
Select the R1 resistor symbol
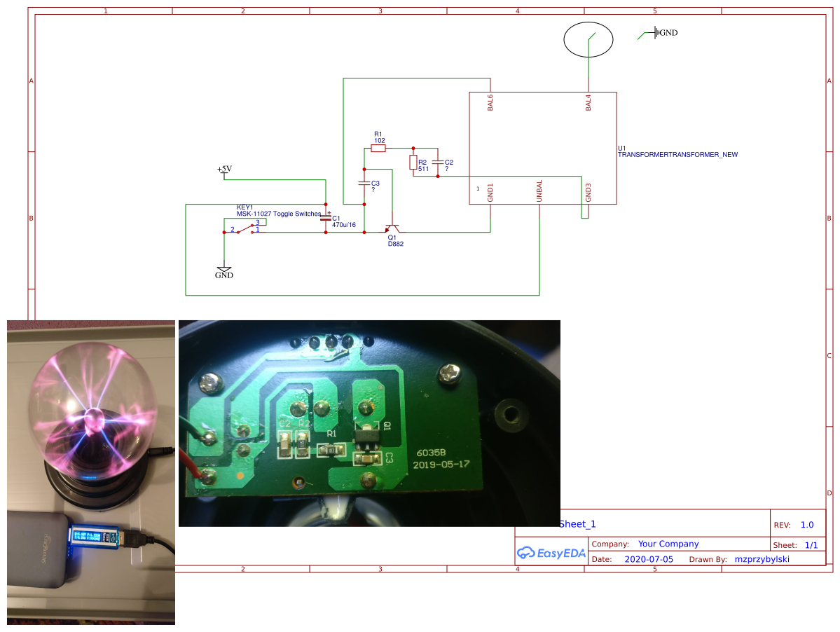378,149
